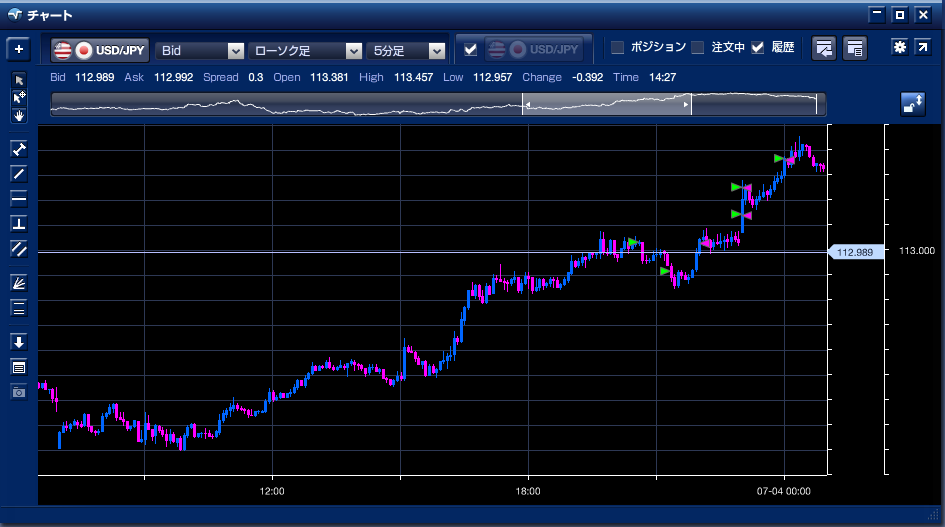Click the 12:00 time axis label
Screen dimensions: 945x527
pos(272,491)
